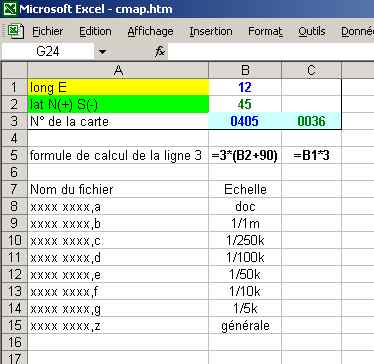
Task: Select row 1 header
Action: coord(14,87)
